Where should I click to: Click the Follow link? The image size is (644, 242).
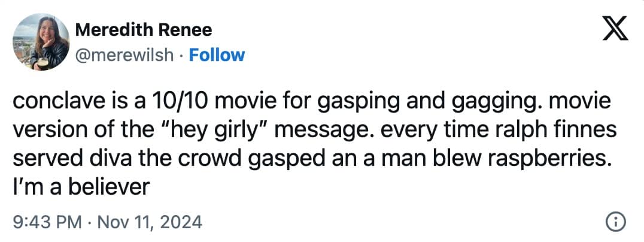pos(217,55)
